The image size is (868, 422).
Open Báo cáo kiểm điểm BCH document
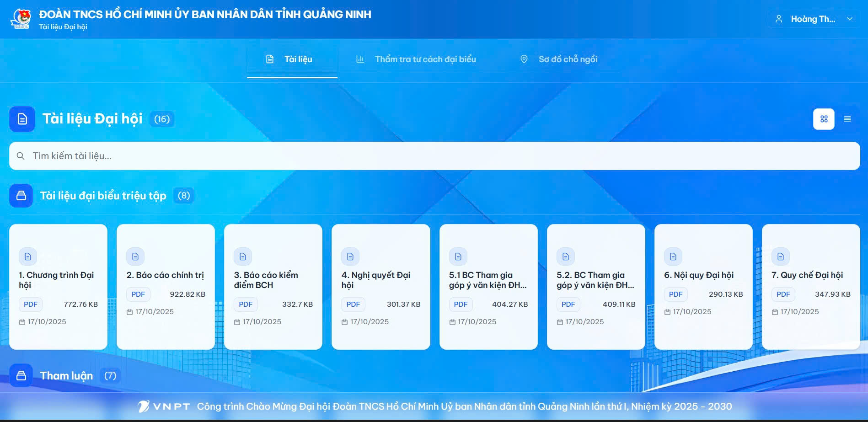[x=273, y=287]
